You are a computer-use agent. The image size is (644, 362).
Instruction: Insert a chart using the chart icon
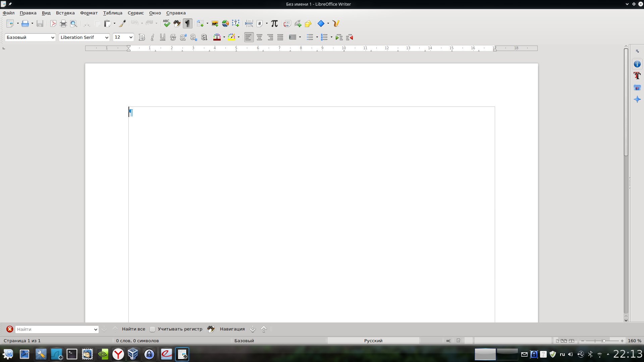(225, 23)
